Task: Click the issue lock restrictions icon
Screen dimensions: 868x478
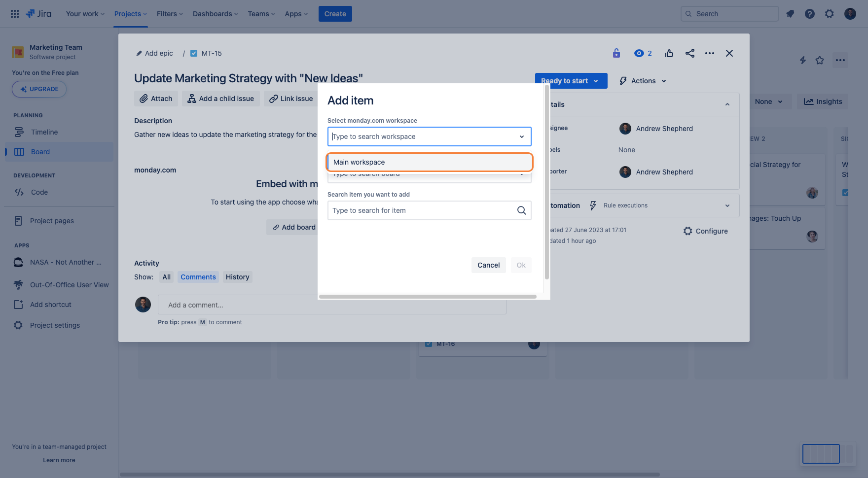Action: pyautogui.click(x=616, y=53)
